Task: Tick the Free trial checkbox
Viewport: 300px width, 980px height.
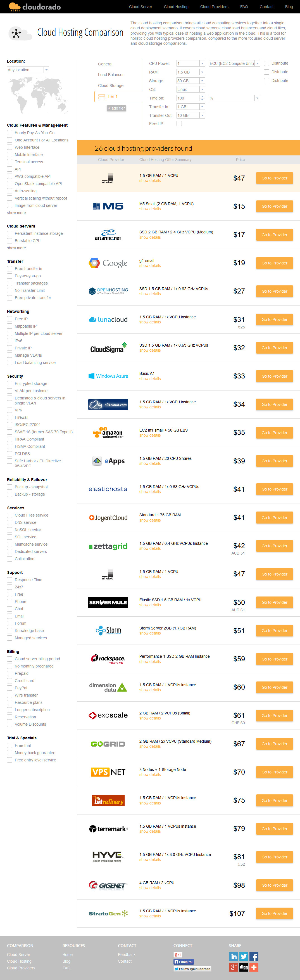Action: point(9,745)
